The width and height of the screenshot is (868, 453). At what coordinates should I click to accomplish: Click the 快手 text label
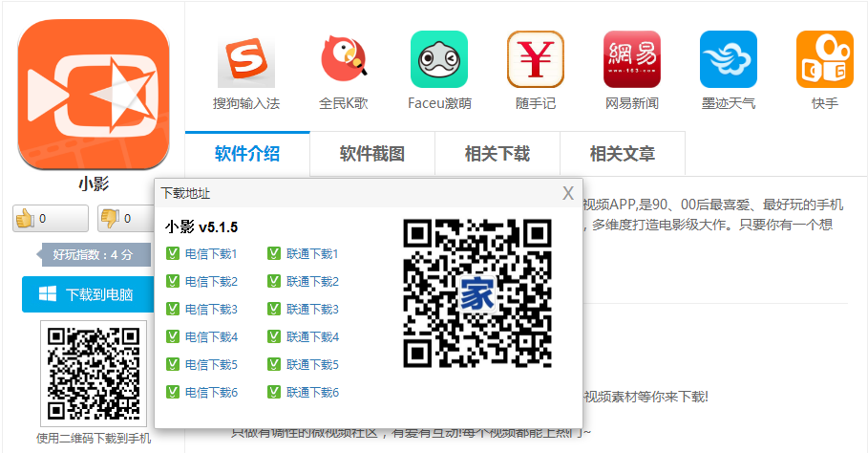point(825,103)
